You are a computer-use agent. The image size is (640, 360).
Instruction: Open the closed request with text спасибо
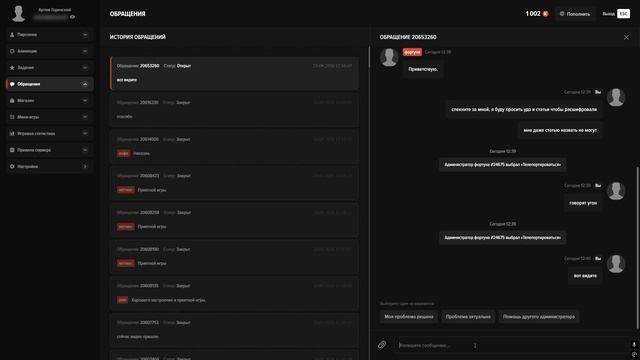point(234,110)
